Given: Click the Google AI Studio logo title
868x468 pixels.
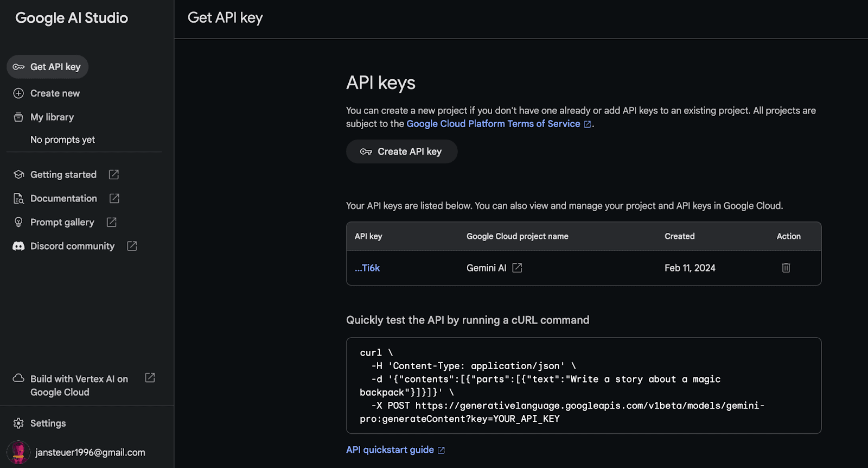Looking at the screenshot, I should (x=72, y=18).
